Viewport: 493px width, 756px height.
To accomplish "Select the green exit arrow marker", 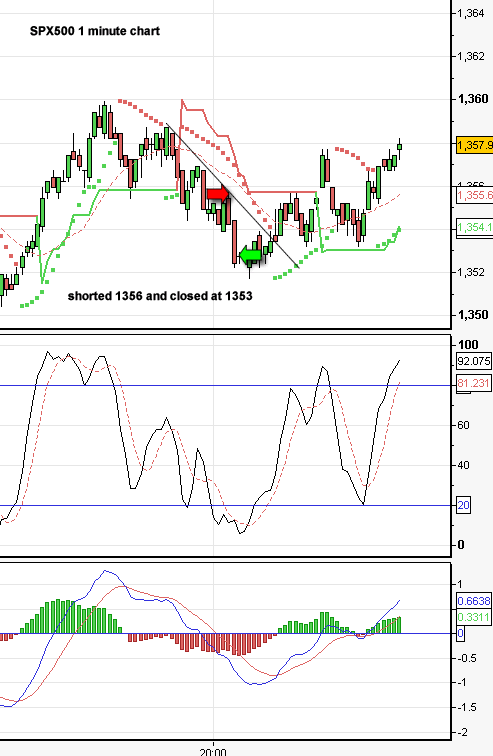I will point(251,254).
